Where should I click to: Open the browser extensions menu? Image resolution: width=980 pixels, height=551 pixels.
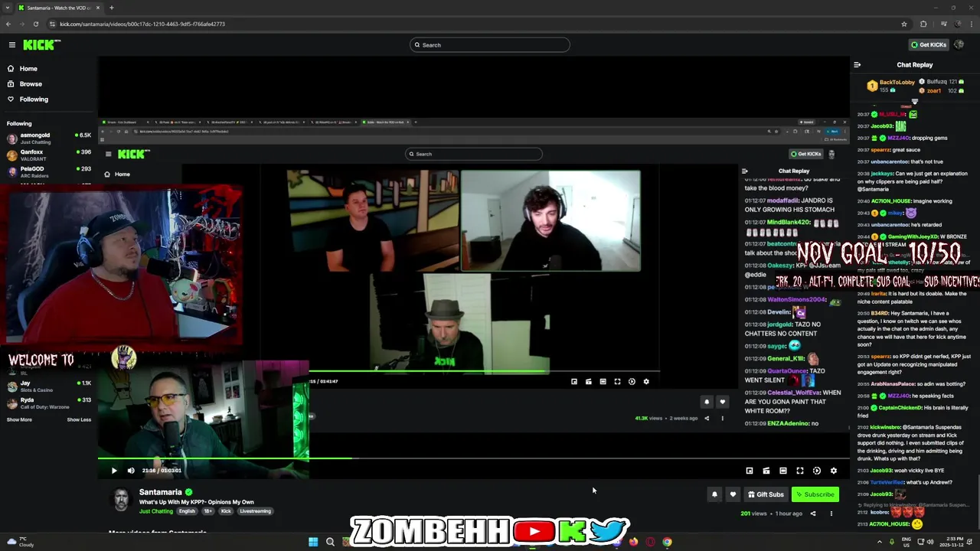coord(923,24)
